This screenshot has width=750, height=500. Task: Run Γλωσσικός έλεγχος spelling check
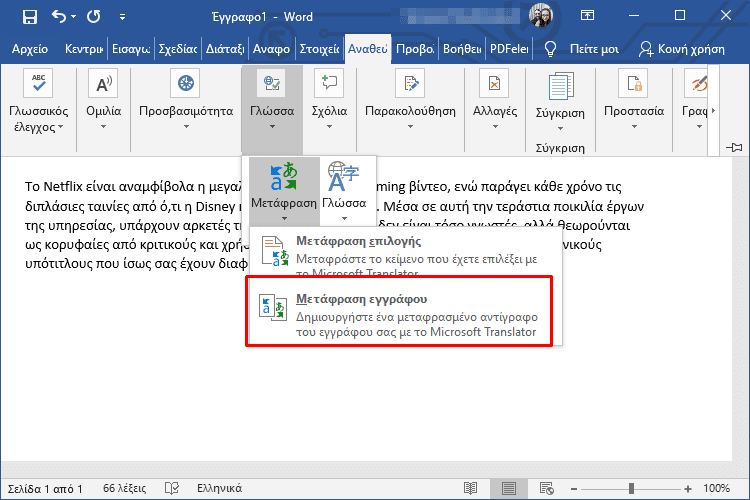point(38,101)
